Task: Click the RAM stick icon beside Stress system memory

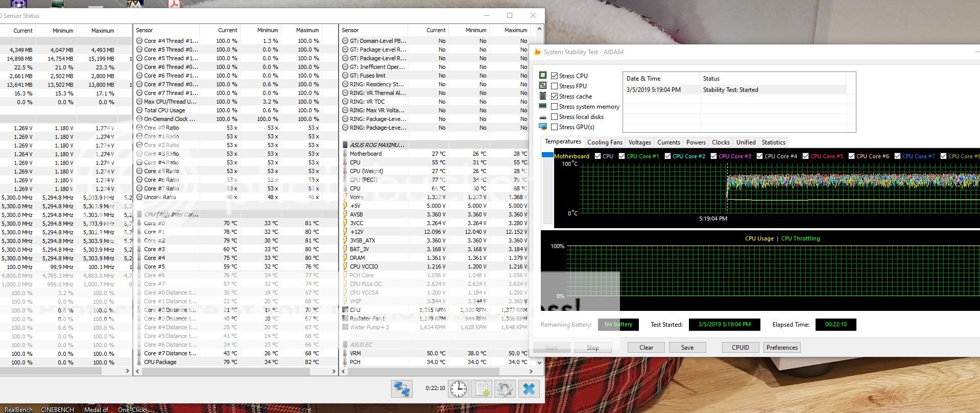Action: click(x=543, y=106)
